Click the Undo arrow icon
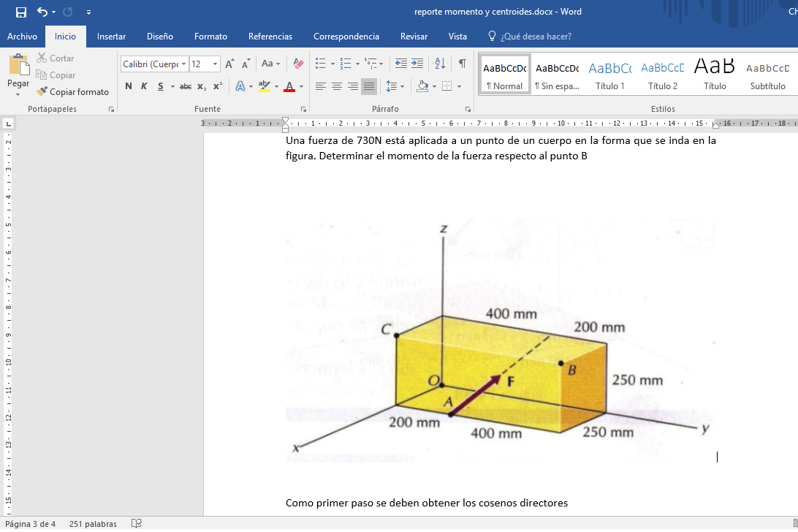Screen dimensions: 798x532 pos(42,12)
